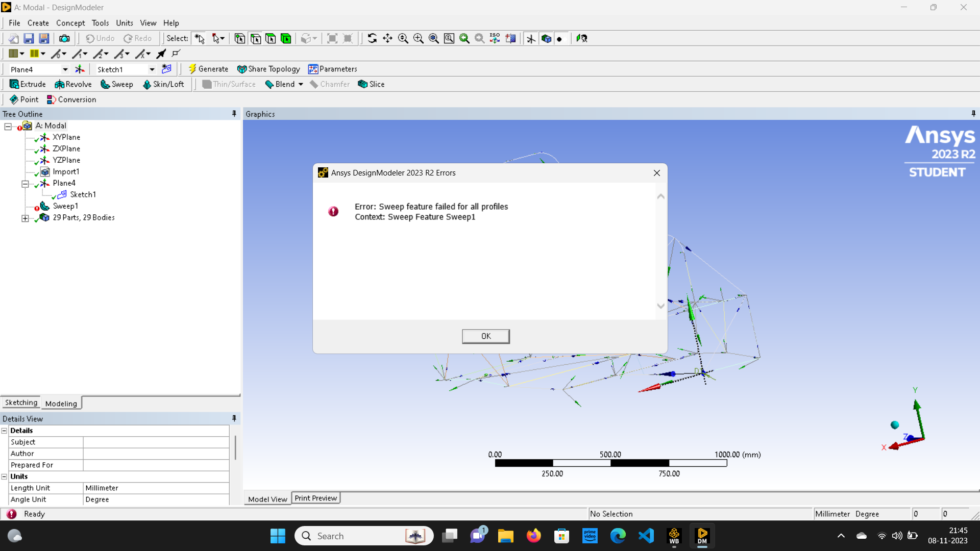Click the Windows Start button
This screenshot has width=980, height=551.
click(x=278, y=536)
